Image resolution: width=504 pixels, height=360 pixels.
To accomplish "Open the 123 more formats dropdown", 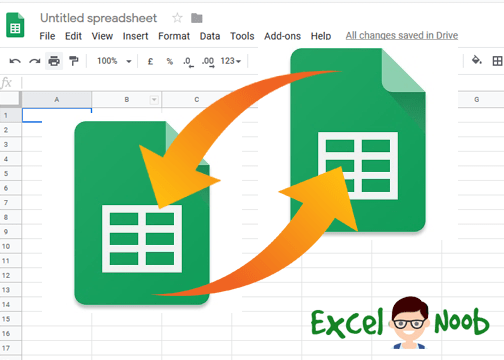I will [231, 61].
